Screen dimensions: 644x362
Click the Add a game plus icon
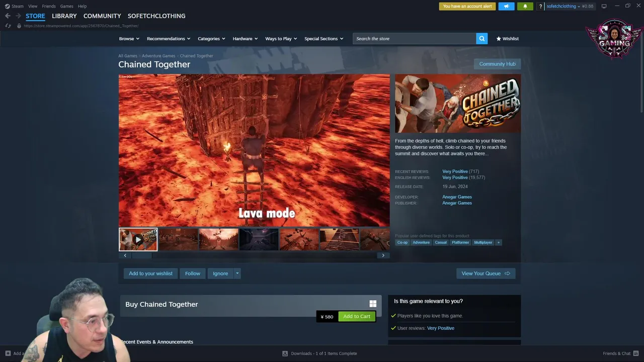[8, 353]
